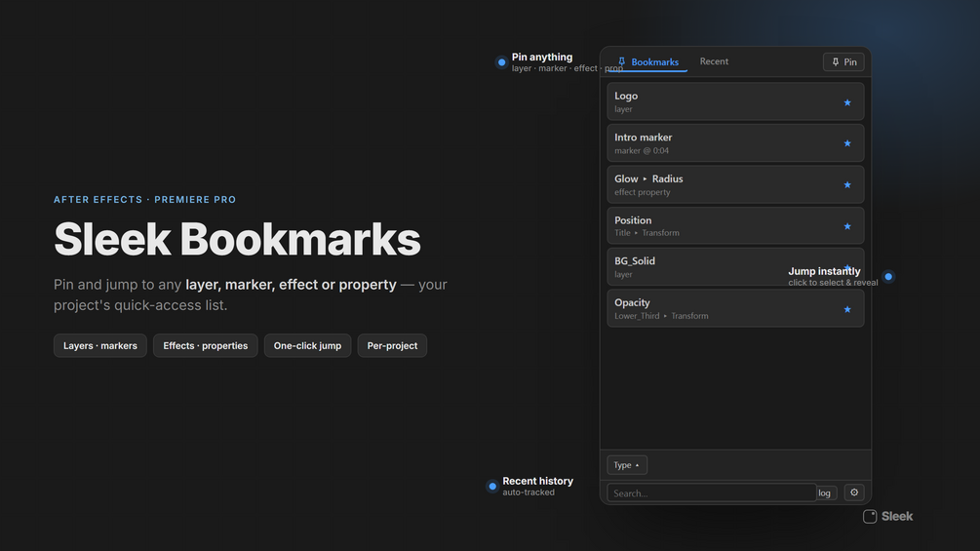The image size is (980, 551).
Task: Select the Glow Radius effect property
Action: click(x=735, y=184)
